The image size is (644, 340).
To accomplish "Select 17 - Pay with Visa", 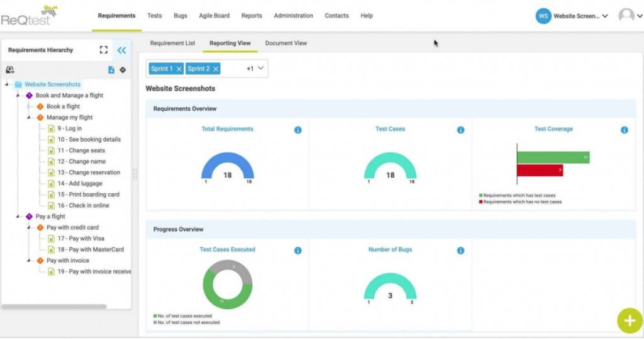I will coord(81,239).
